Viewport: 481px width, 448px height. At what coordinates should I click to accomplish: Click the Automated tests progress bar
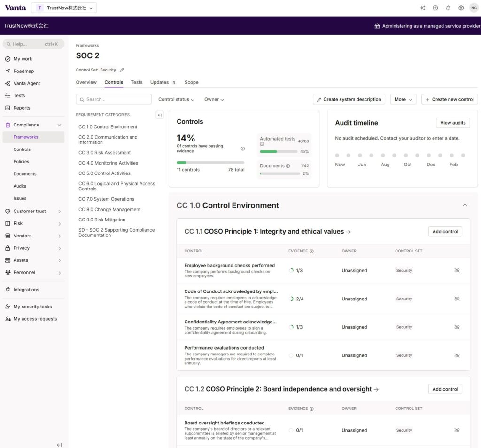278,151
